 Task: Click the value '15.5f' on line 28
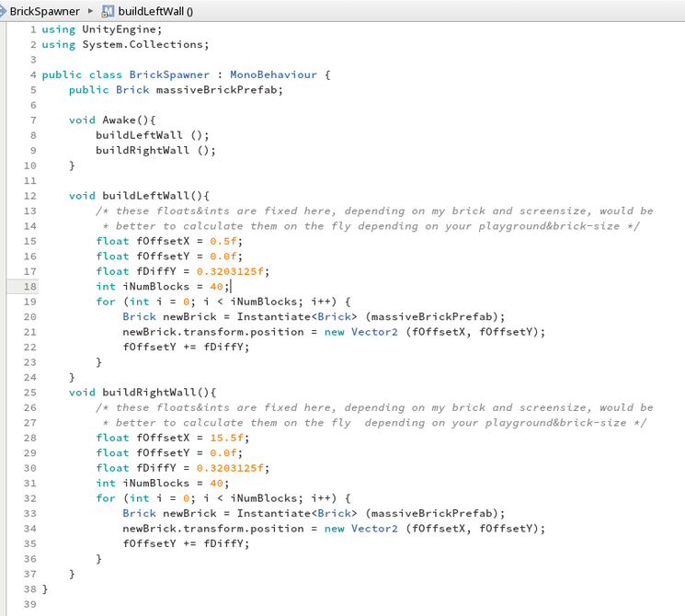(x=226, y=438)
